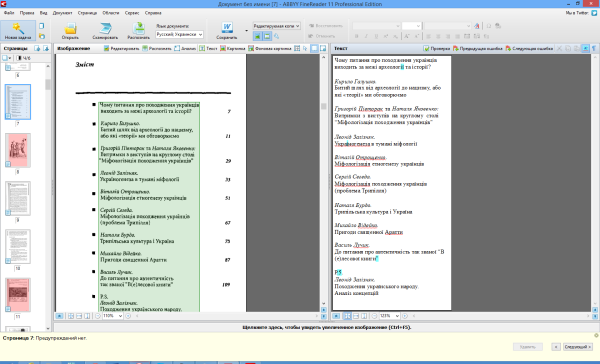
Task: Go to Следующая ошибка in text panel
Action: [x=529, y=48]
